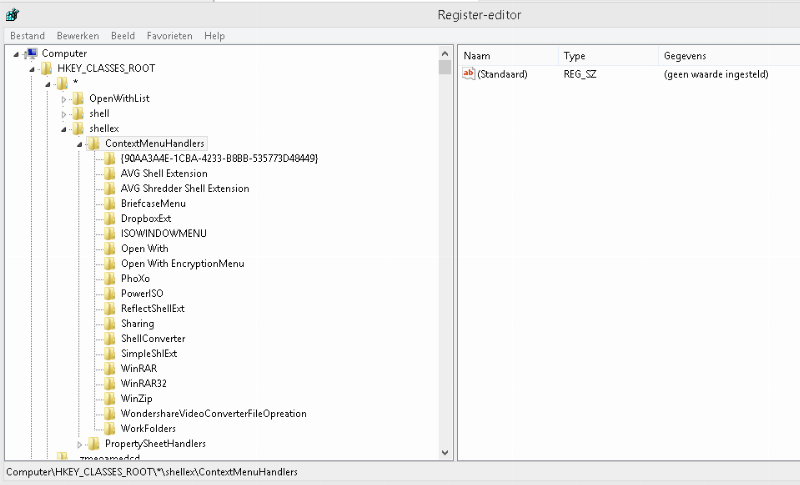This screenshot has height=485, width=800.
Task: Open the Bestand menu
Action: tap(27, 35)
